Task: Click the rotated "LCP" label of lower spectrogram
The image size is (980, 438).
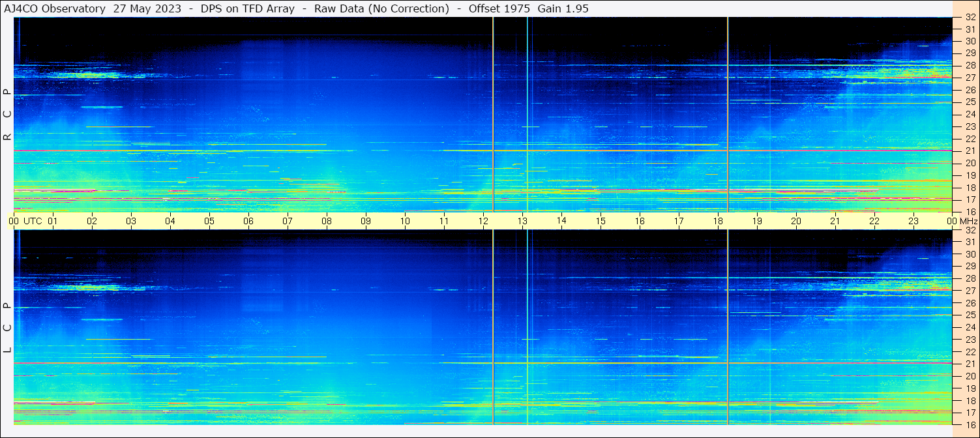Action: [x=7, y=327]
